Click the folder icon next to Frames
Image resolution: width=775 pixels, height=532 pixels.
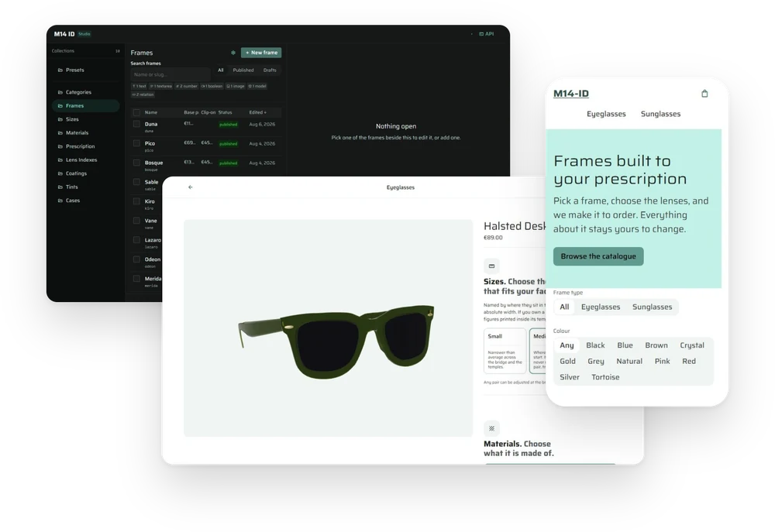(60, 106)
